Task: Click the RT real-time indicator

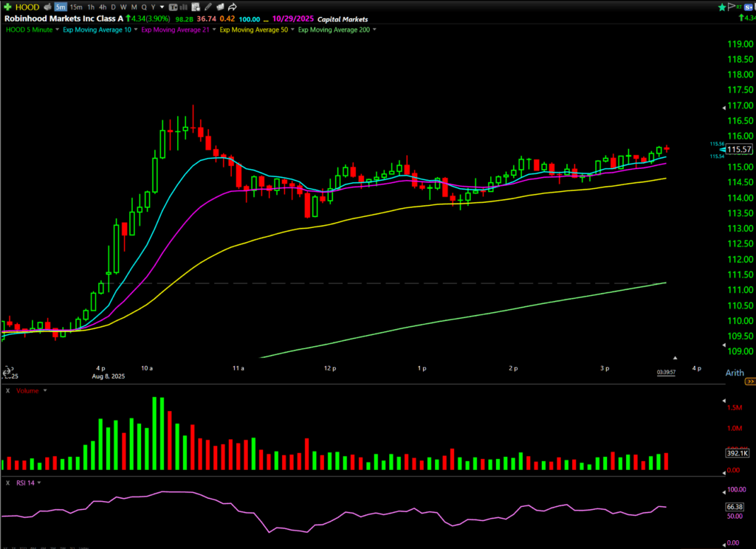Action: tap(739, 7)
